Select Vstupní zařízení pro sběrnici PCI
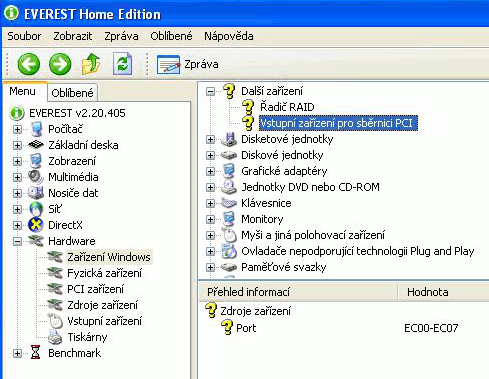 tap(338, 123)
